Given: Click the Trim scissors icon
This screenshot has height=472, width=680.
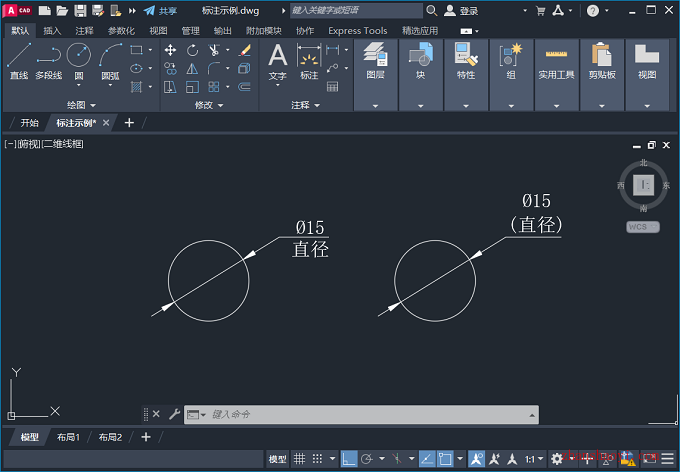Looking at the screenshot, I should pos(214,50).
